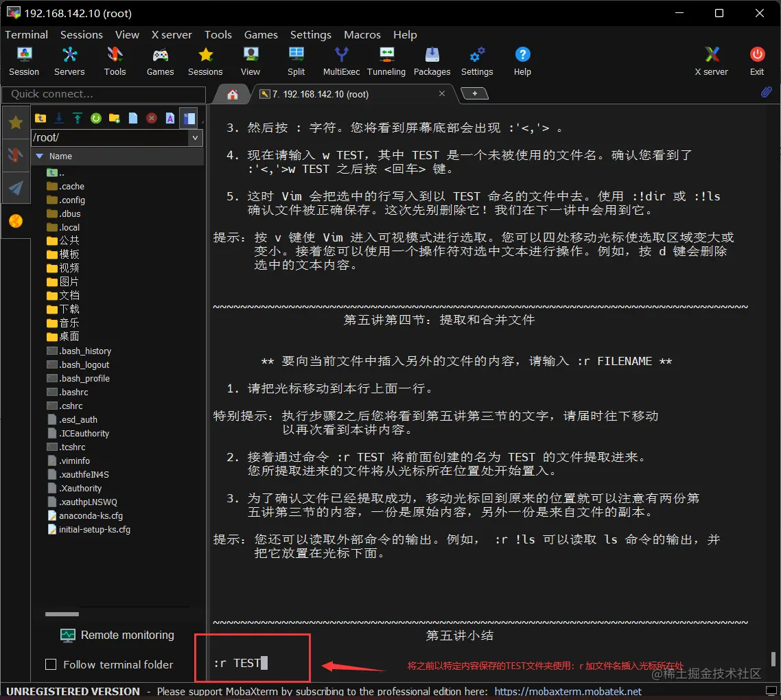Screen dimensions: 781x700
Task: Click the file panel horizontal scrollbar
Action: click(62, 614)
